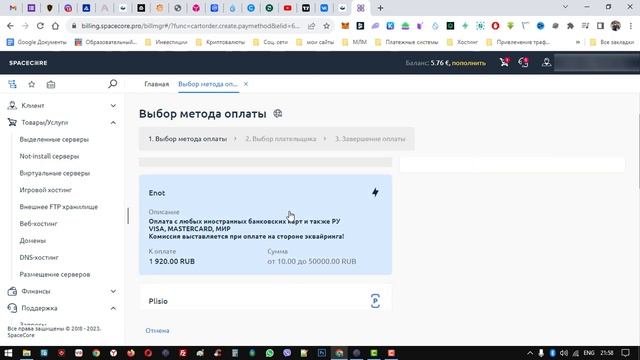Open WhatsApp from the taskbar
640x360 pixels.
(x=269, y=353)
